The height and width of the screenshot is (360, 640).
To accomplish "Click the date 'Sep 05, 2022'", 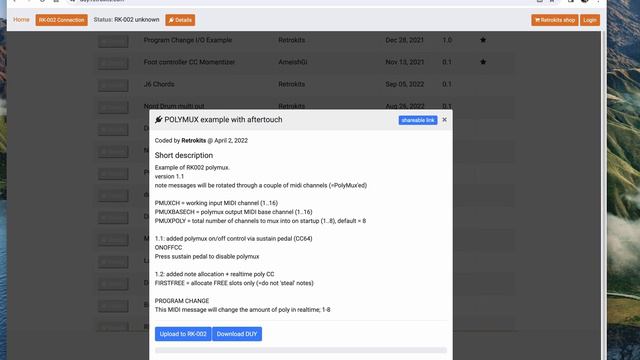I will 404,84.
